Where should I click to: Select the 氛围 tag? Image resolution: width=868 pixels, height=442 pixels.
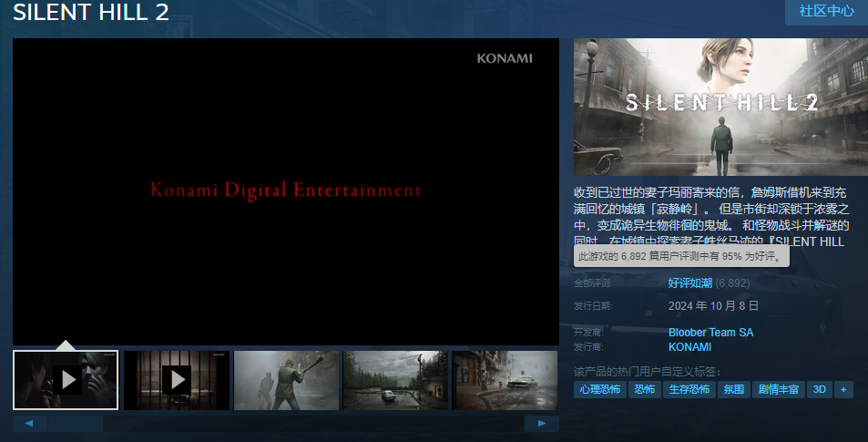tap(733, 389)
